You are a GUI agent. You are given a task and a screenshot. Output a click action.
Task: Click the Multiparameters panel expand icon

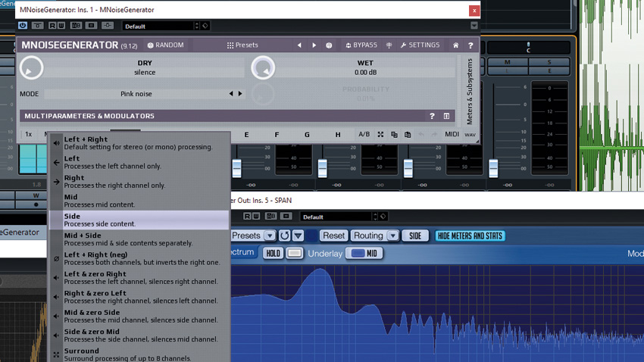click(x=446, y=116)
